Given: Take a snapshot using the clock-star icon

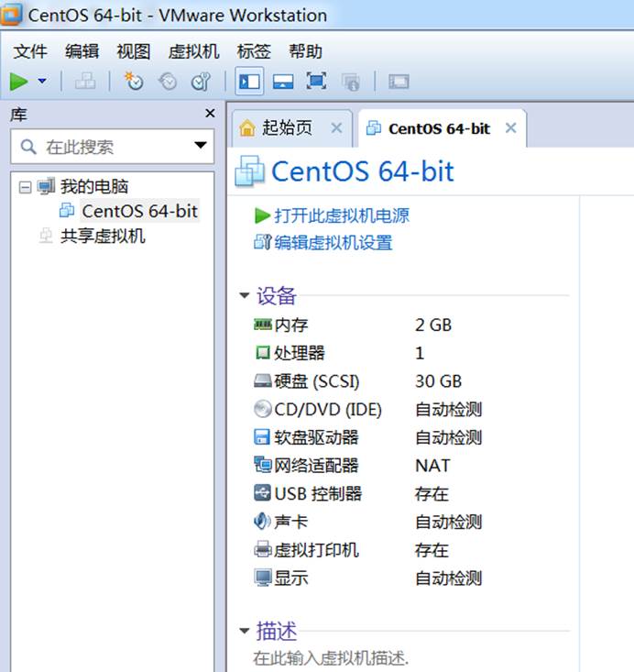Looking at the screenshot, I should [134, 81].
